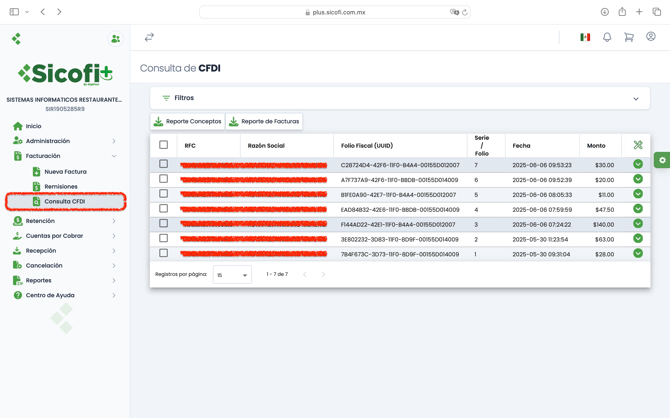670x418 pixels.
Task: Open a new Safari tab with plus icon
Action: tap(639, 12)
